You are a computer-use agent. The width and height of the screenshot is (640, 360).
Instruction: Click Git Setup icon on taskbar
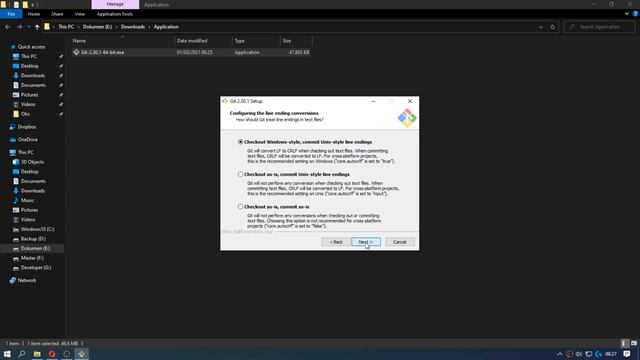(x=81, y=354)
